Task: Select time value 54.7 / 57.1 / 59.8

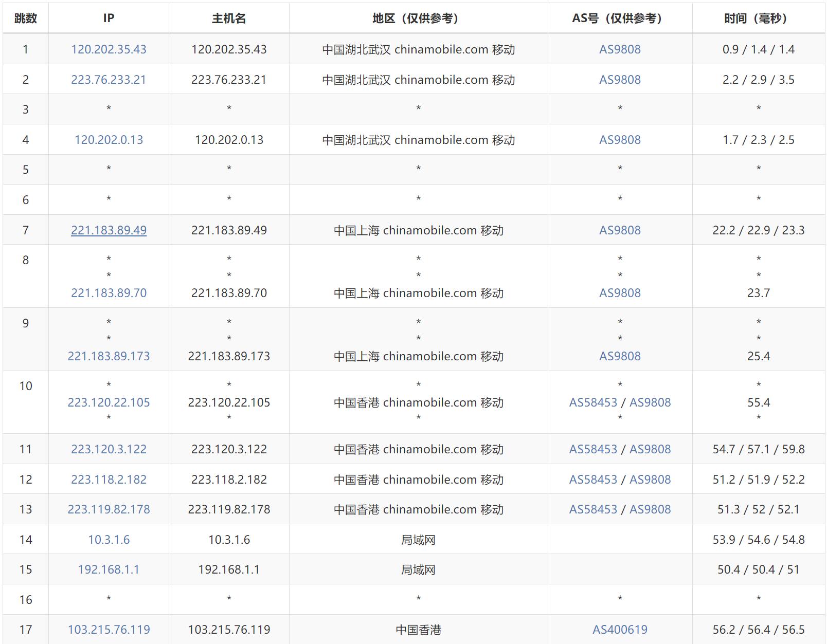Action: [x=759, y=449]
